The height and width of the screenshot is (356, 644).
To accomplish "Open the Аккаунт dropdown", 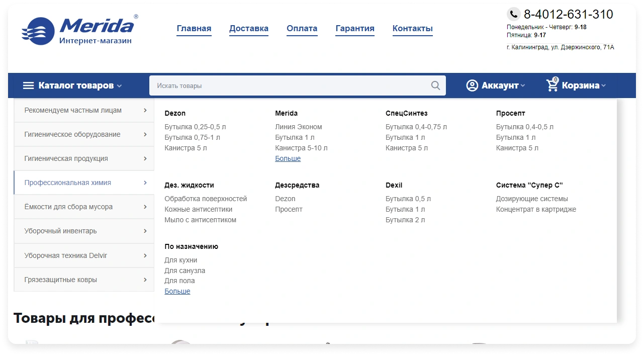I will 496,85.
